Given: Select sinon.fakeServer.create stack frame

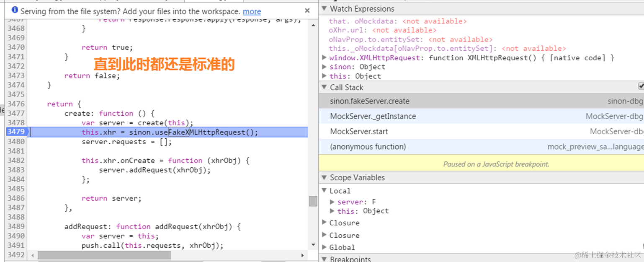Looking at the screenshot, I should [x=481, y=101].
